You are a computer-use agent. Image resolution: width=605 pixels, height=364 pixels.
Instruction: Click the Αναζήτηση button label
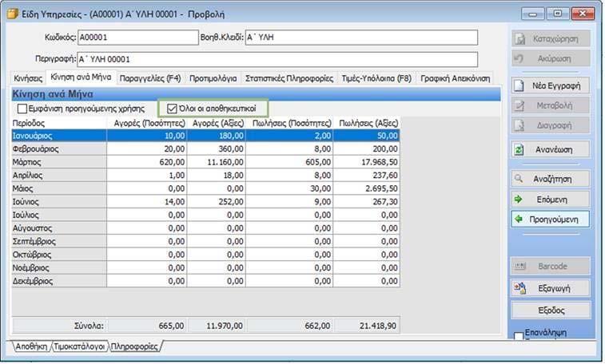(x=552, y=179)
